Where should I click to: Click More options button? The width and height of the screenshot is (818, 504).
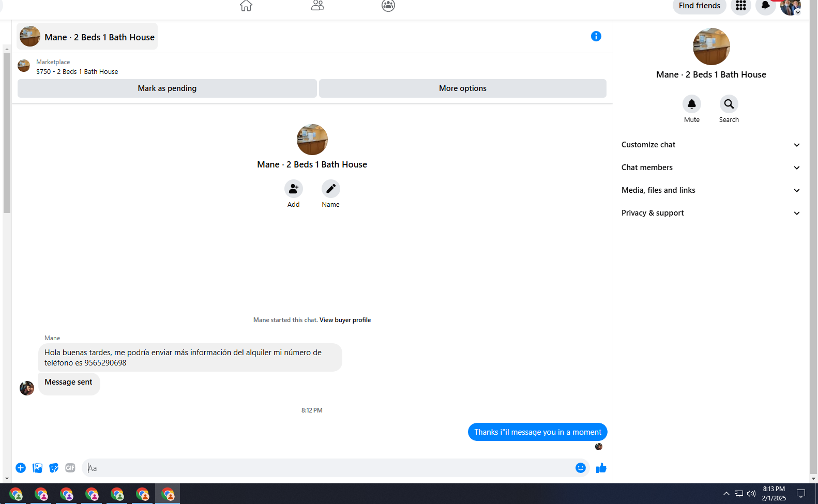(x=463, y=88)
